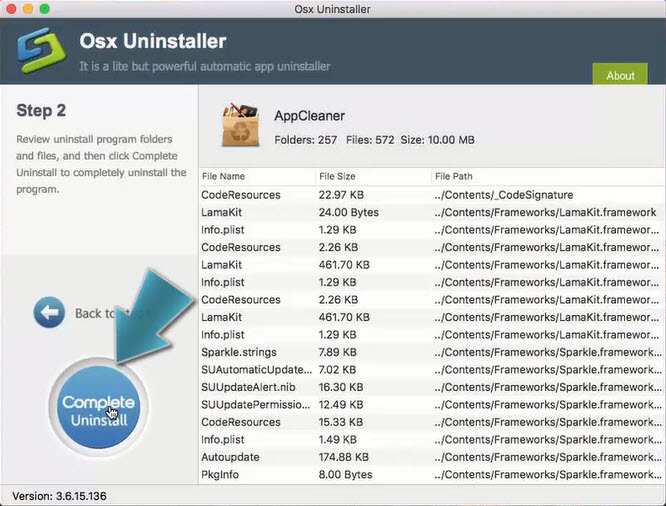Screen dimensions: 666x506
Task: Click the Complete Uninstall button
Action: [x=99, y=407]
